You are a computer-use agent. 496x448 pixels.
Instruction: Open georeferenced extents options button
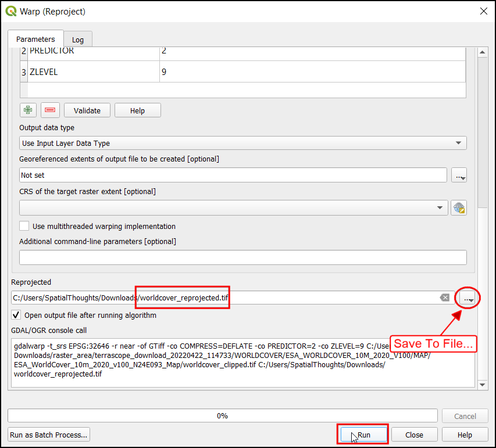coord(459,175)
